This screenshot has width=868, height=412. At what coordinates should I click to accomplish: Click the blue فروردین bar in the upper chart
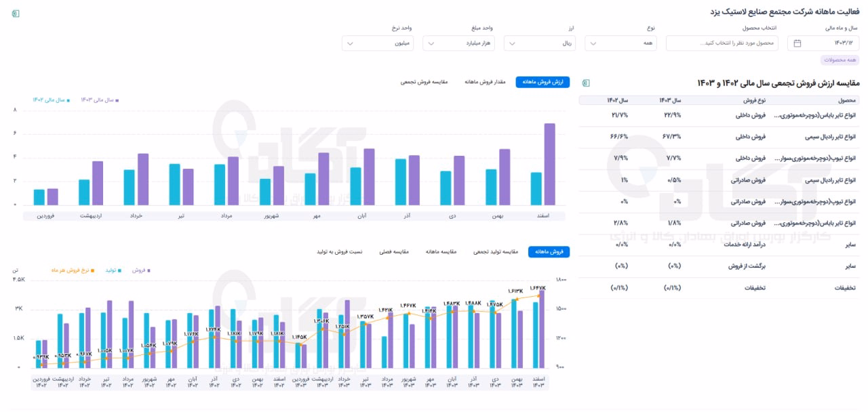(x=39, y=198)
